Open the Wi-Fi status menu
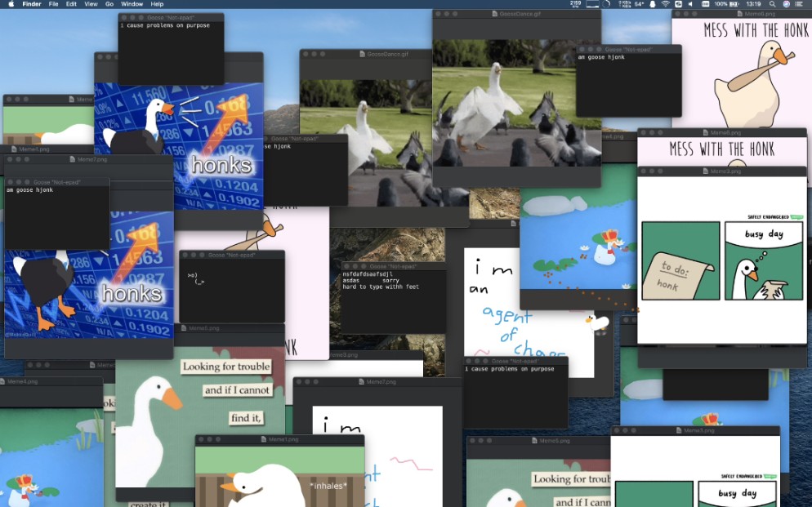The height and width of the screenshot is (507, 812). pos(666,3)
